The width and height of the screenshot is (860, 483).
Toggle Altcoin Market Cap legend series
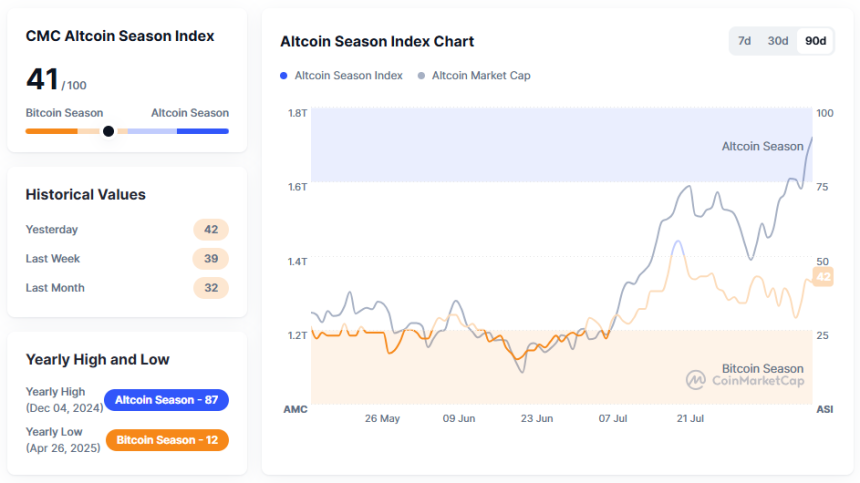(x=481, y=75)
